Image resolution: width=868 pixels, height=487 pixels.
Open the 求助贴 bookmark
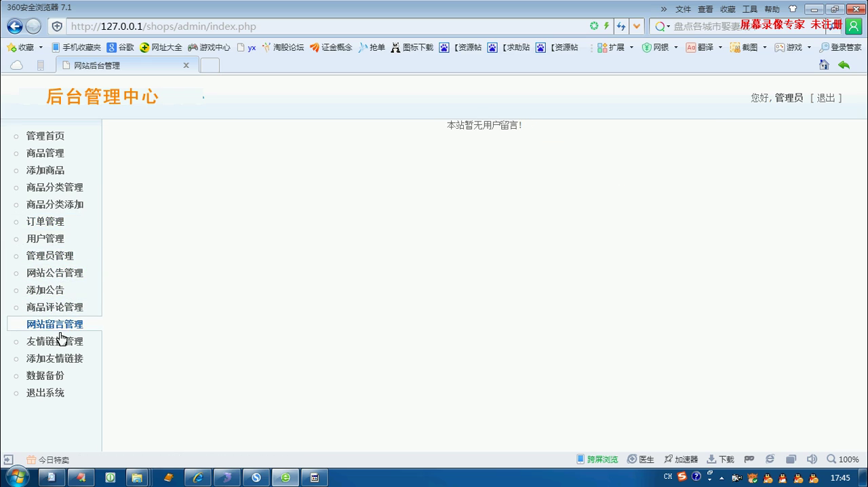click(x=509, y=47)
